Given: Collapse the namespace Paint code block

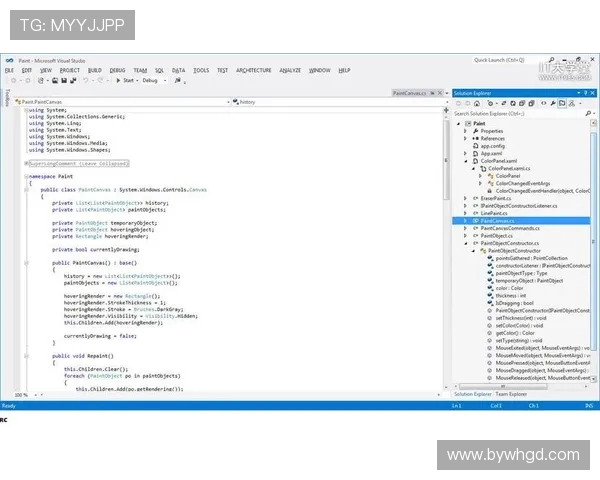Looking at the screenshot, I should tap(26, 176).
